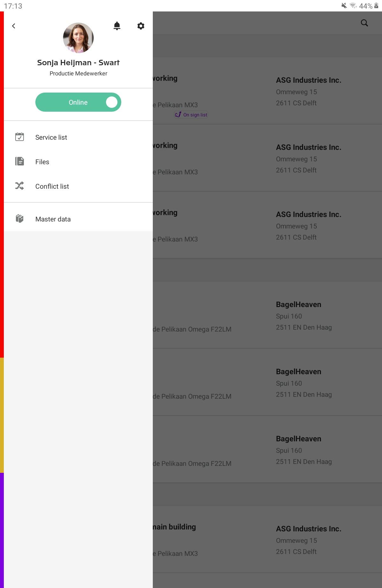The height and width of the screenshot is (588, 382).
Task: Open the Master data menu item
Action: pos(78,219)
